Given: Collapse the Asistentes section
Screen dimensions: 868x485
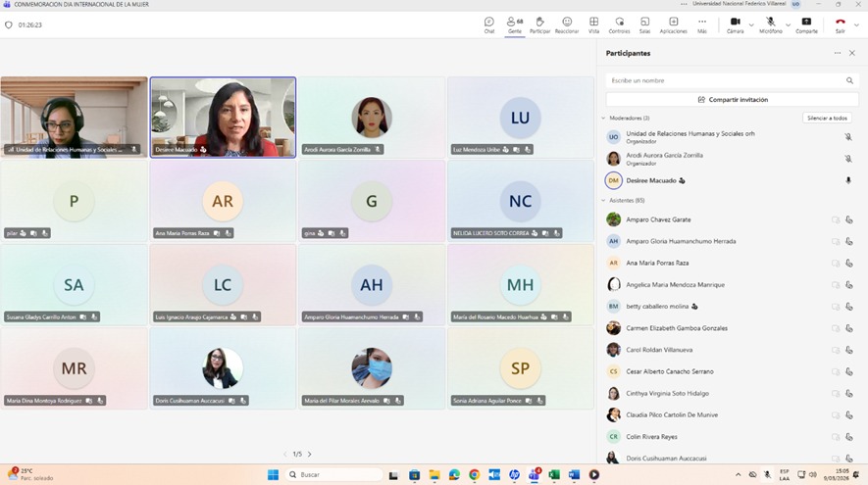Looking at the screenshot, I should tap(603, 200).
